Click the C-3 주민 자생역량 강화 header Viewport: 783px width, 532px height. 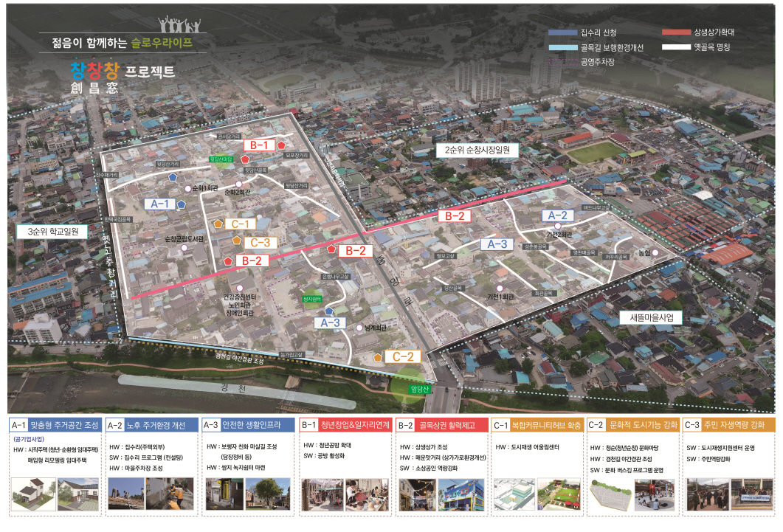(727, 425)
